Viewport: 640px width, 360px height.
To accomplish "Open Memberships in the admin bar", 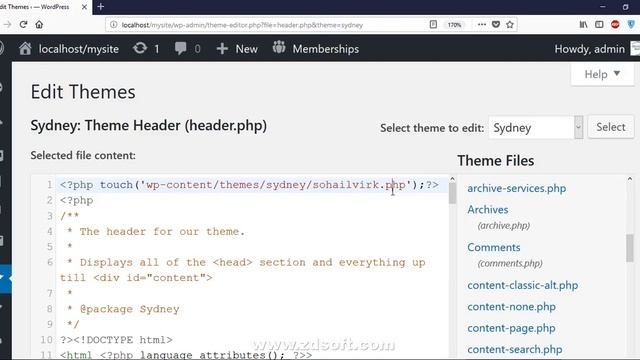I will 316,49.
